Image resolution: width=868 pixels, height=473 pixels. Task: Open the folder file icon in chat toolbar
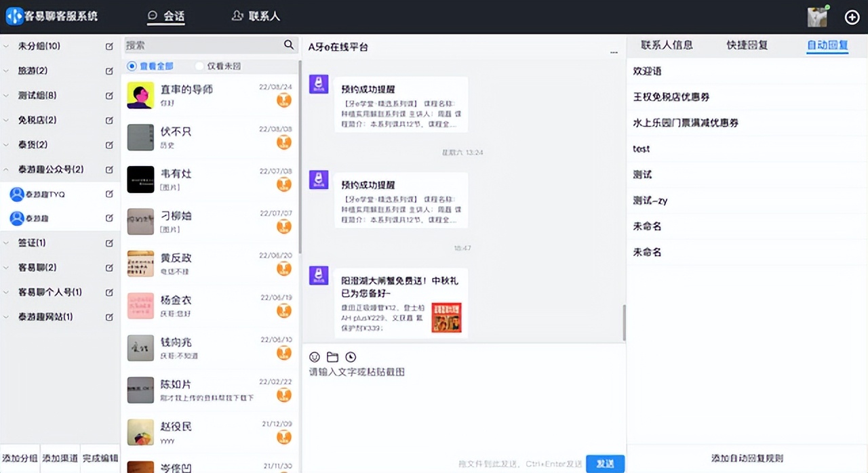coord(332,357)
